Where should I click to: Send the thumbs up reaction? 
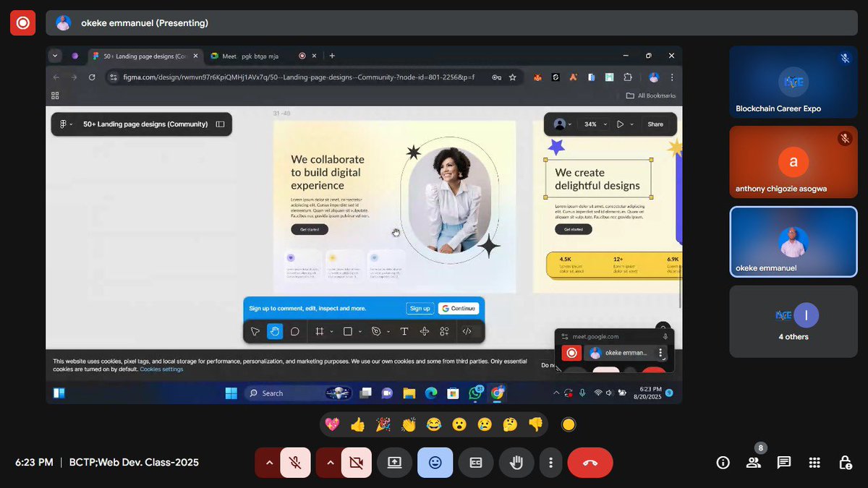[x=357, y=424]
